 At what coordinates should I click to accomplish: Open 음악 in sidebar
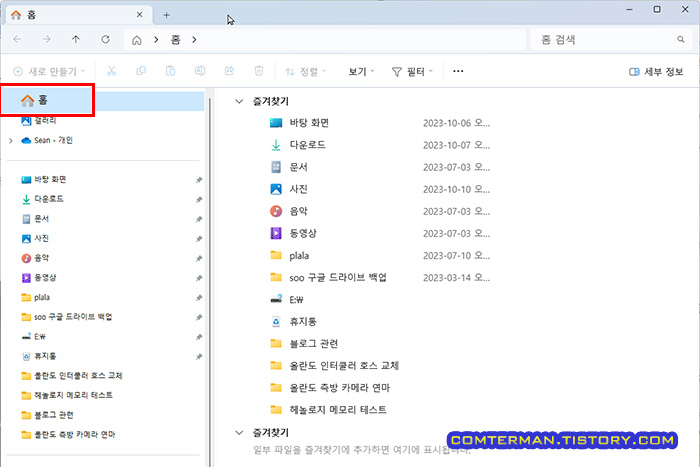point(35,258)
